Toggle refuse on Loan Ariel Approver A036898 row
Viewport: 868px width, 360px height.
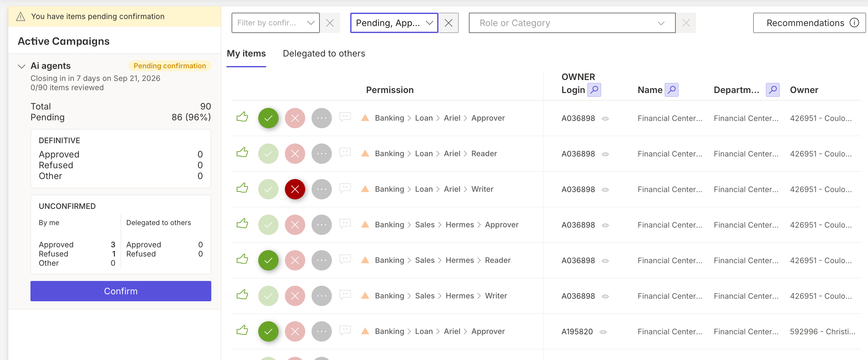tap(295, 118)
